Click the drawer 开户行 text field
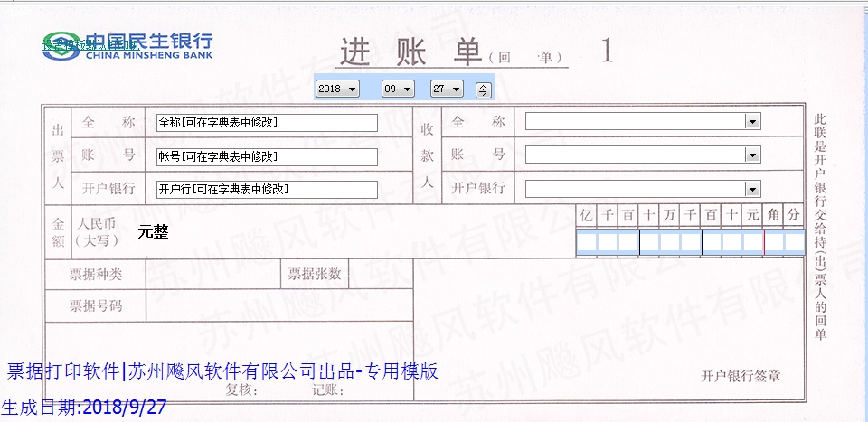868x422 pixels. 266,190
